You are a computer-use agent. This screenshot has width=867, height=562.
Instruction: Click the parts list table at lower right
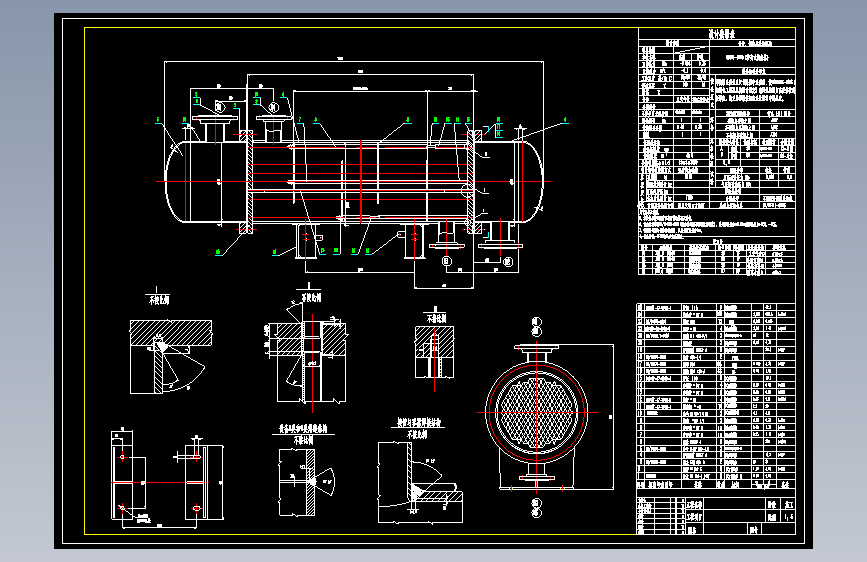tap(716, 396)
